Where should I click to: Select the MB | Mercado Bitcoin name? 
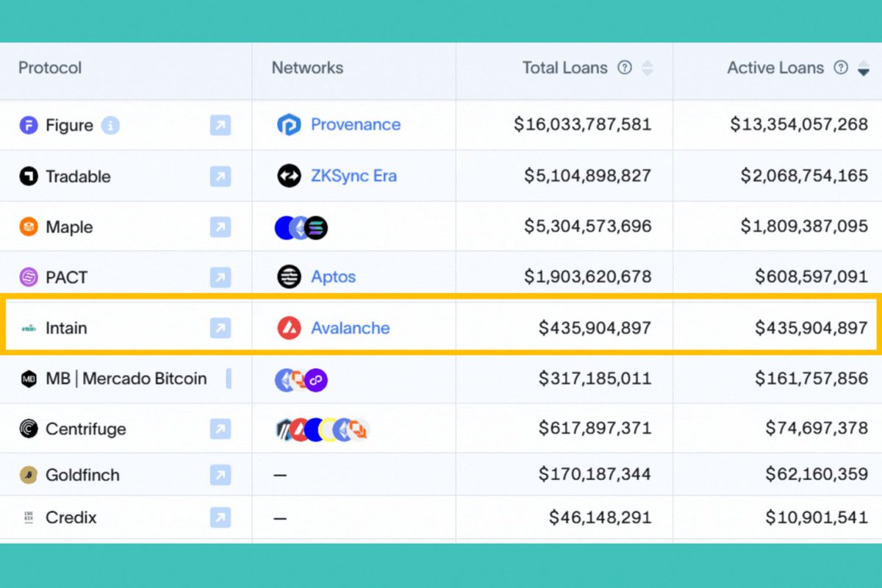(x=126, y=379)
